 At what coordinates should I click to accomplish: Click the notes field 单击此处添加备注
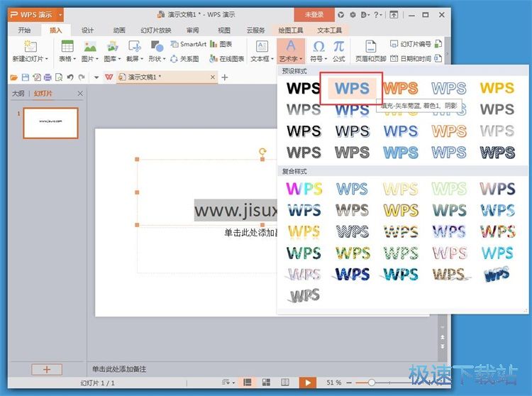pos(119,369)
